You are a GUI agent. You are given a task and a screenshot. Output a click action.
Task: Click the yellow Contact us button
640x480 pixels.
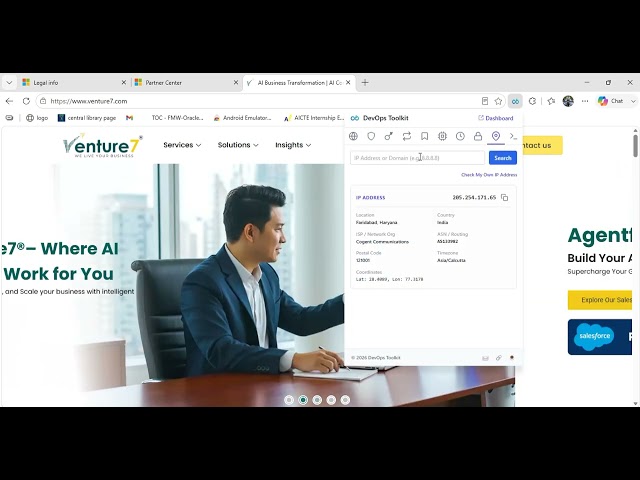tap(542, 145)
